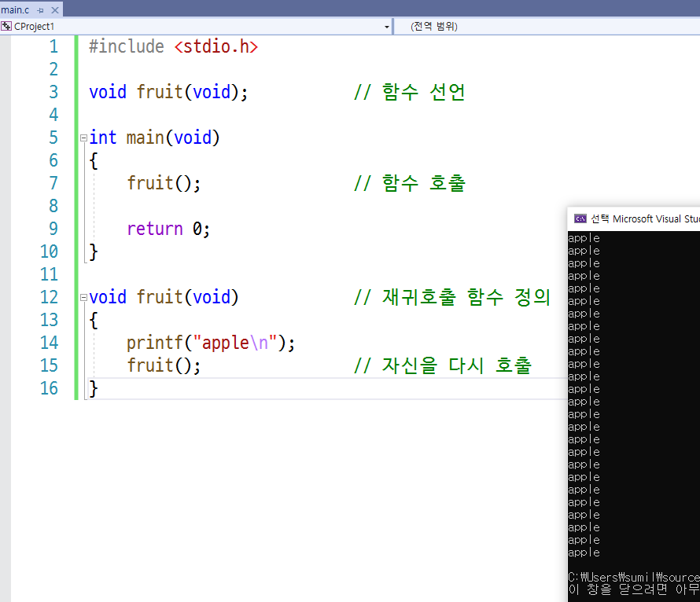
Task: Click the first apple line in the console
Action: coord(584,238)
